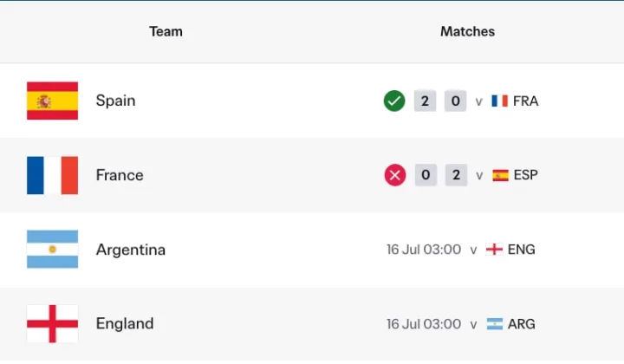Click the large England flag icon
Image resolution: width=624 pixels, height=364 pixels.
52,323
